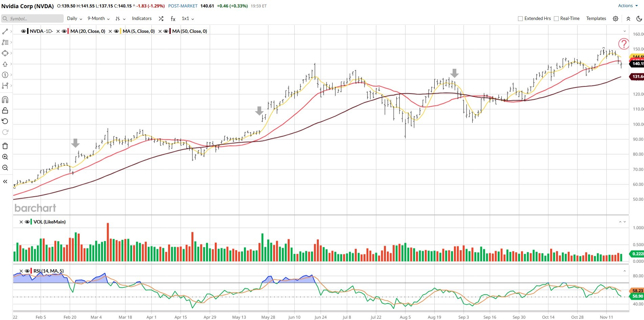The image size is (644, 320).
Task: Click the trash icon to delete drawings
Action: click(5, 146)
